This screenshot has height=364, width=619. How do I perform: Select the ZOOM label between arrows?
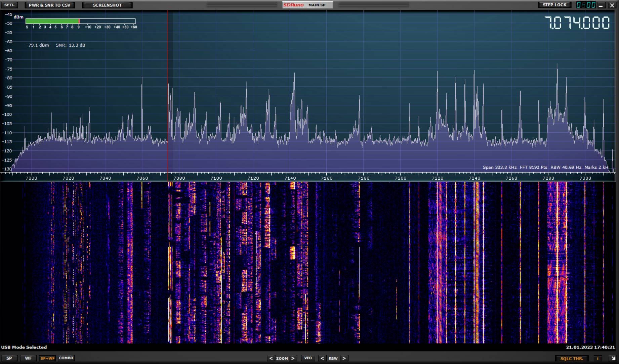pyautogui.click(x=282, y=358)
